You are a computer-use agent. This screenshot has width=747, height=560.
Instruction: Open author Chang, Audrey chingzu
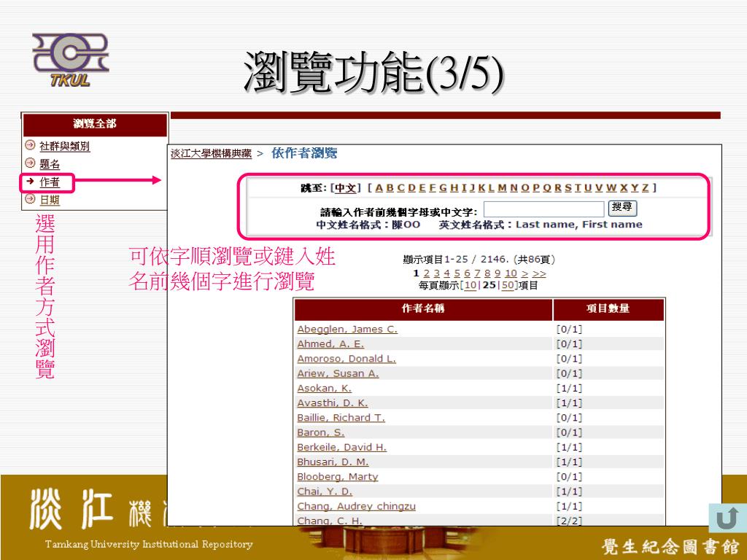click(x=356, y=506)
